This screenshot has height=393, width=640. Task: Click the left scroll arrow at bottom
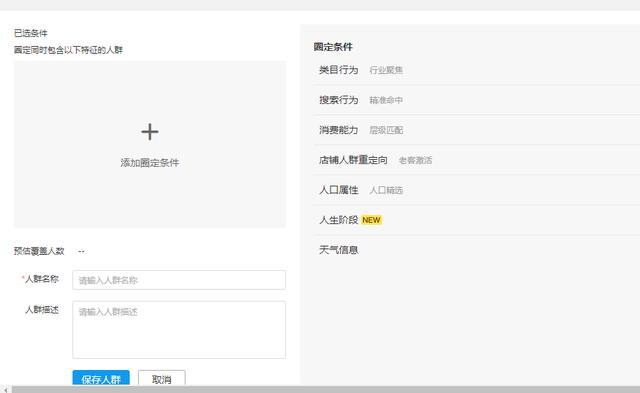point(5,390)
